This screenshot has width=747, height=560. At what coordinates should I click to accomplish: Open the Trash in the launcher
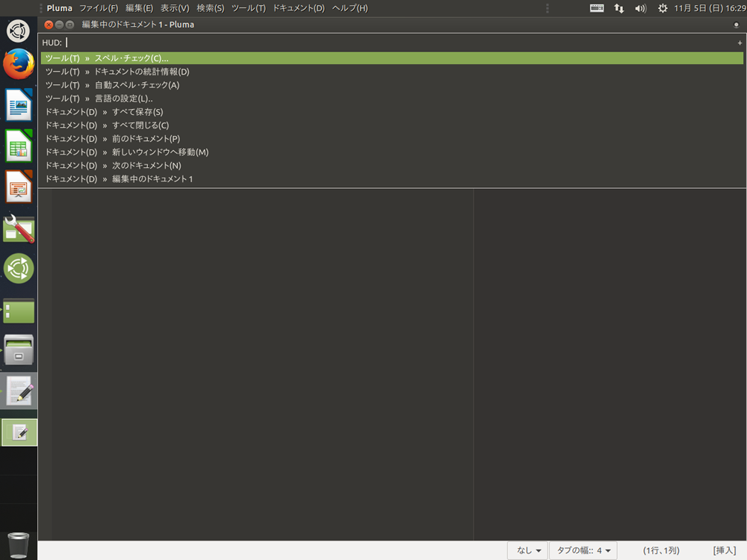[x=19, y=545]
